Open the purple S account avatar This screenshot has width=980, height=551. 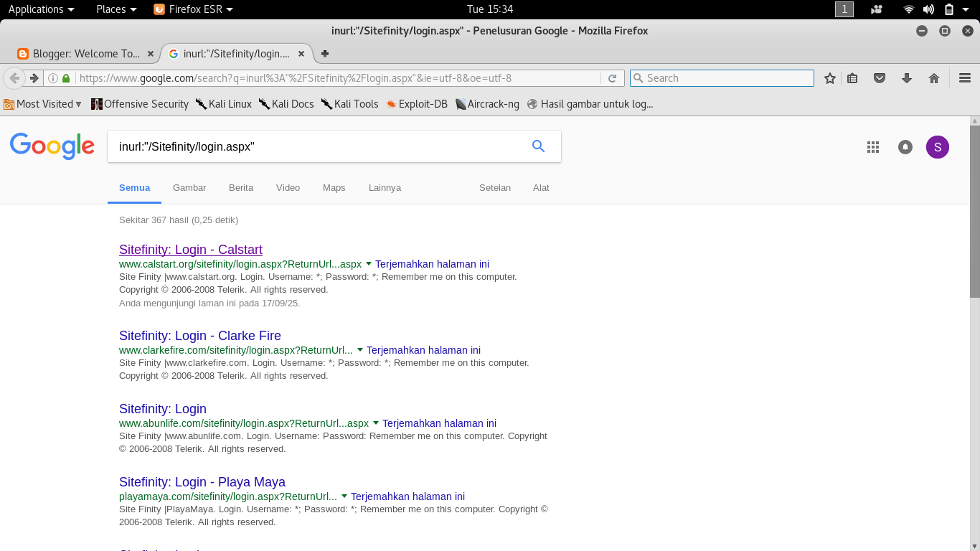[x=938, y=147]
